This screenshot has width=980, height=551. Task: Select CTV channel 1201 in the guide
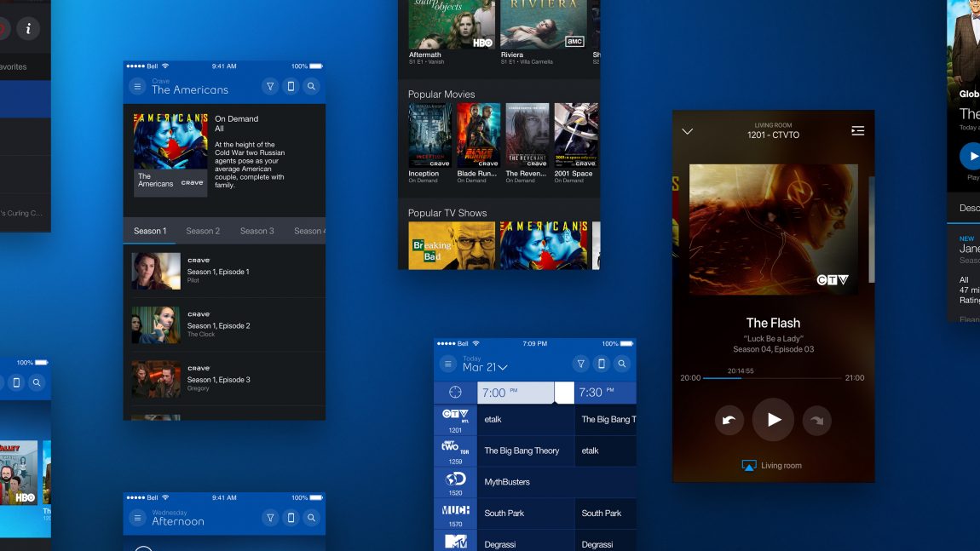click(x=455, y=419)
